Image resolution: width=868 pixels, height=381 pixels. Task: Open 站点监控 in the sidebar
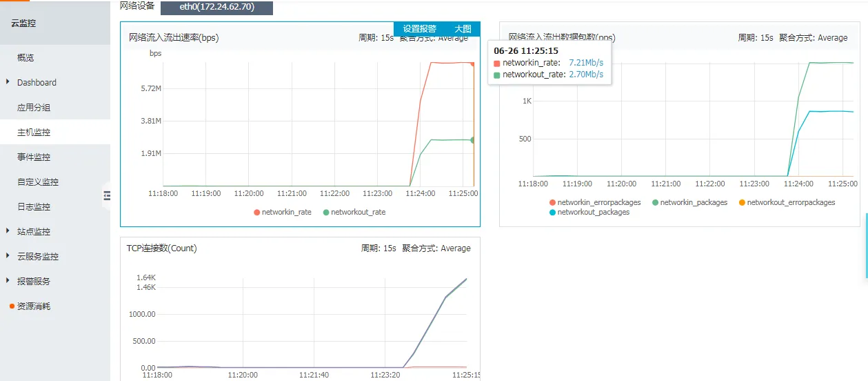(x=34, y=231)
